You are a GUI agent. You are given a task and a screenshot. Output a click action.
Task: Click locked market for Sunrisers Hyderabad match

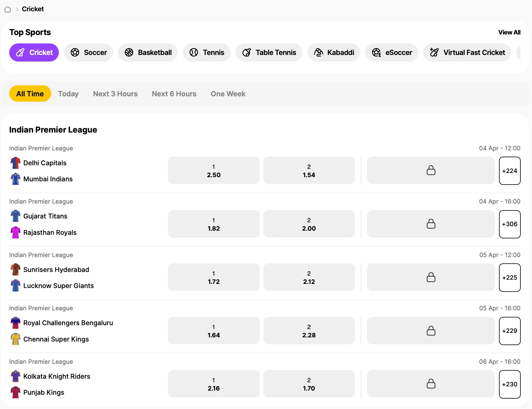tap(431, 277)
